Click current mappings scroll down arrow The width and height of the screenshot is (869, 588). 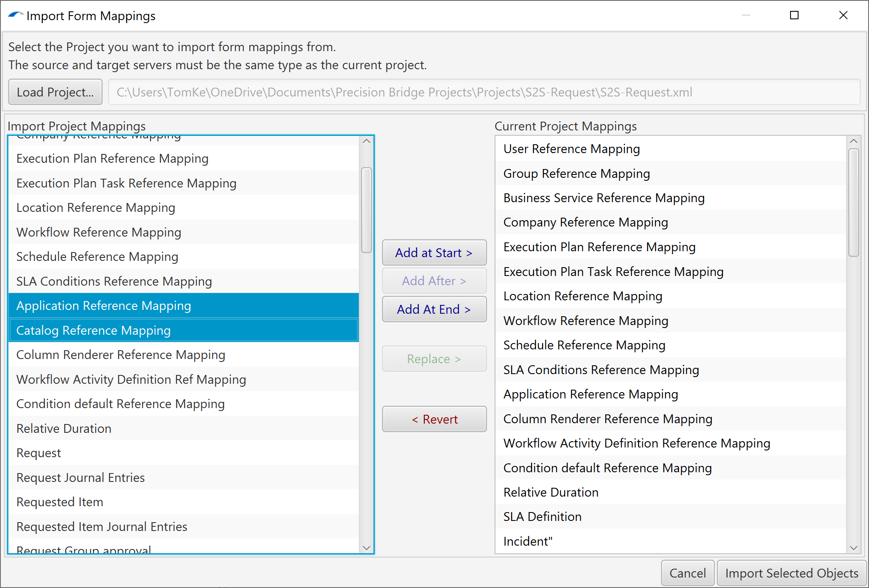pos(853,548)
